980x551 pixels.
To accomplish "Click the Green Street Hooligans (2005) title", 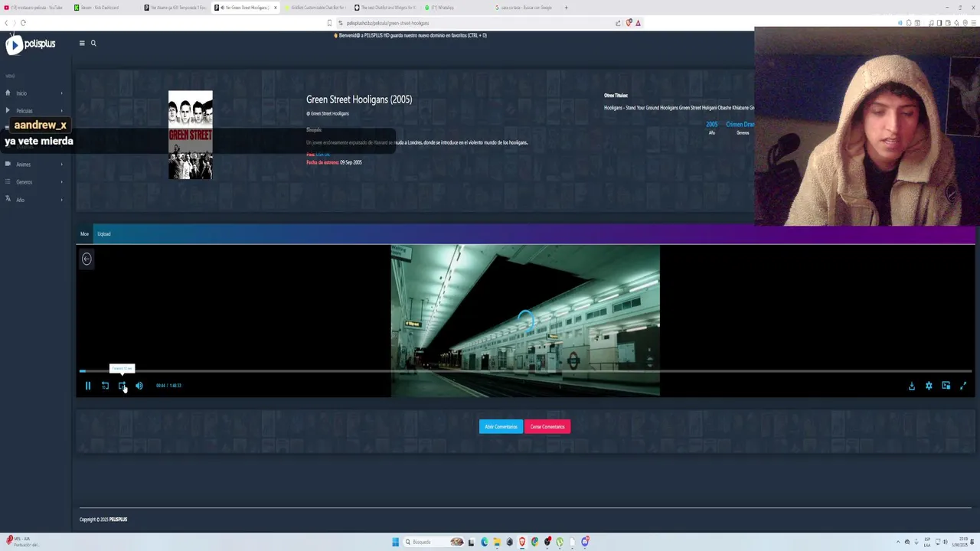I will pyautogui.click(x=359, y=99).
